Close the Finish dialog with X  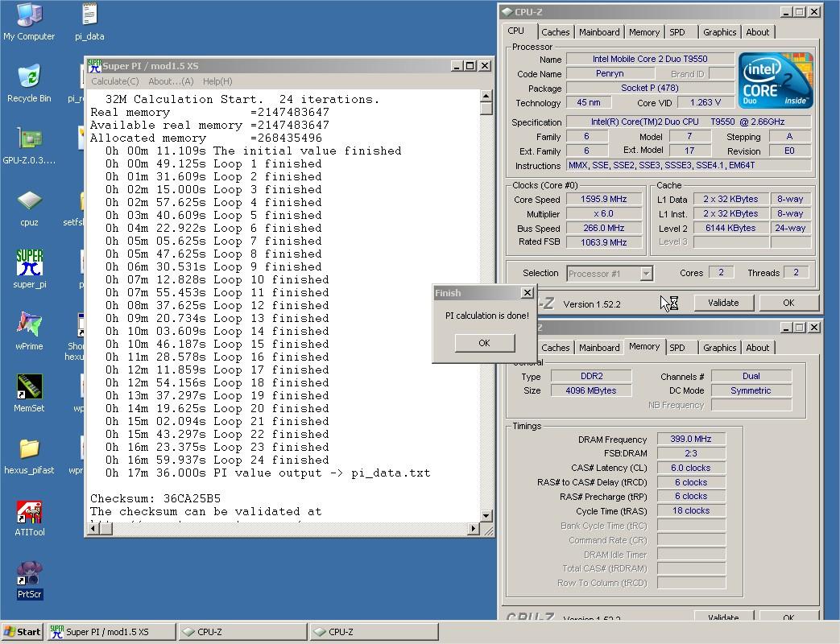[528, 292]
